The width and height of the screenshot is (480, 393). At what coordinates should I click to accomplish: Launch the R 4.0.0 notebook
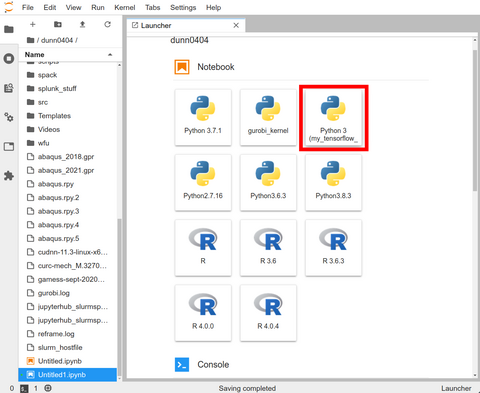pyautogui.click(x=203, y=313)
